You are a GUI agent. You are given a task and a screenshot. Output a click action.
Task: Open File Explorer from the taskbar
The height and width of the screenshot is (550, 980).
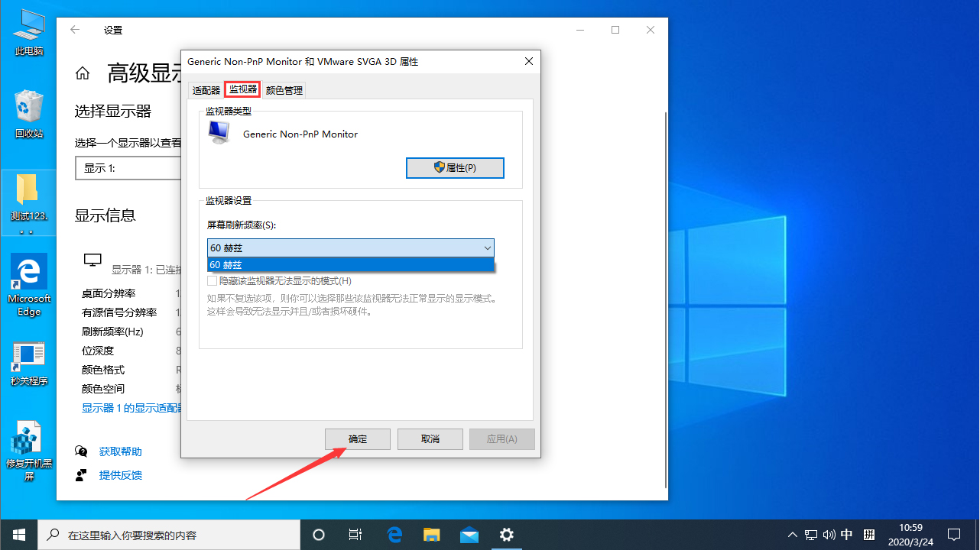432,535
